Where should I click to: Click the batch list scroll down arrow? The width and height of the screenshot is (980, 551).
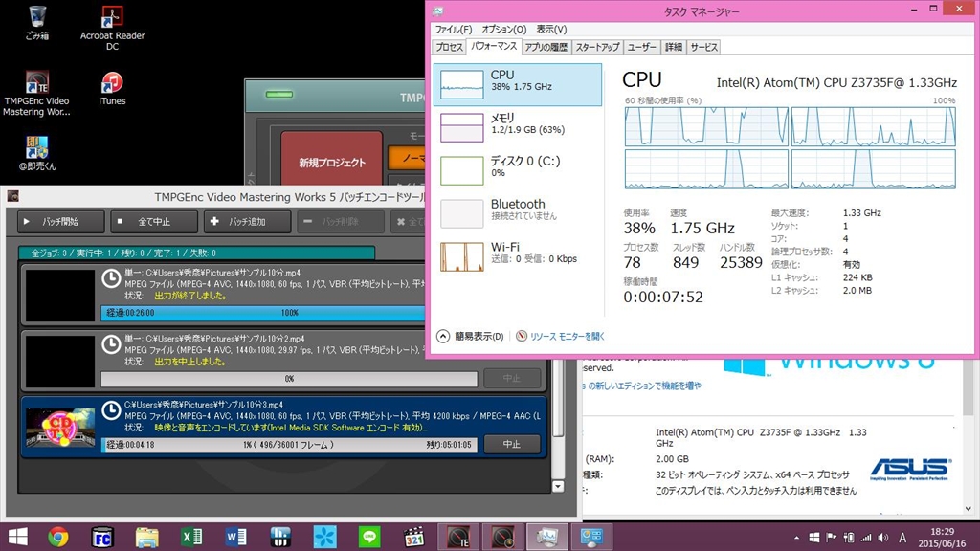point(558,486)
